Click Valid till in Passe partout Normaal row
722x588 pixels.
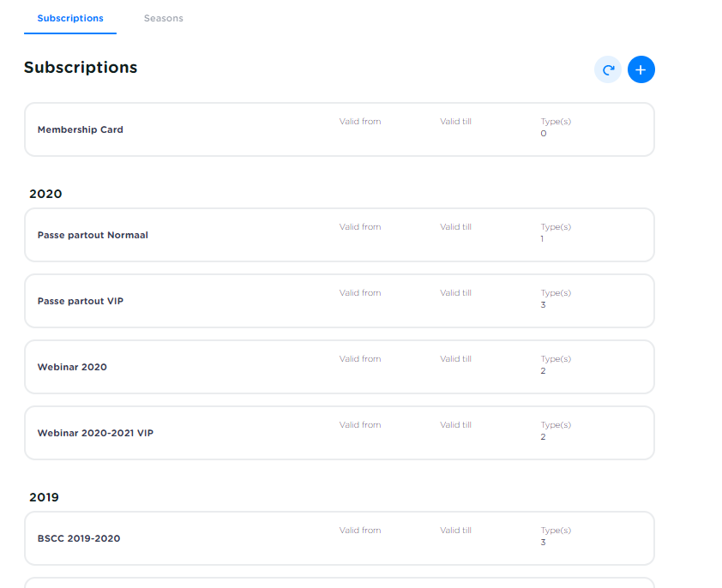click(x=455, y=227)
